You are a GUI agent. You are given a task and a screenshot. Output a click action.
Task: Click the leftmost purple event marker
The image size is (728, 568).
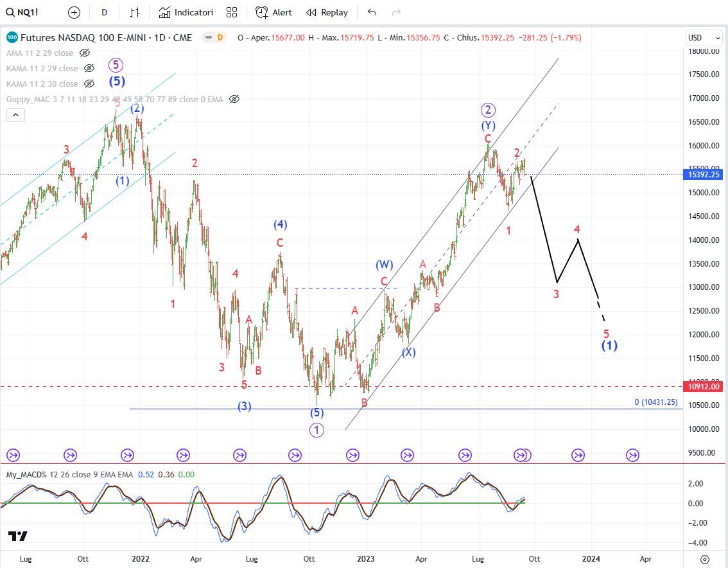point(13,455)
